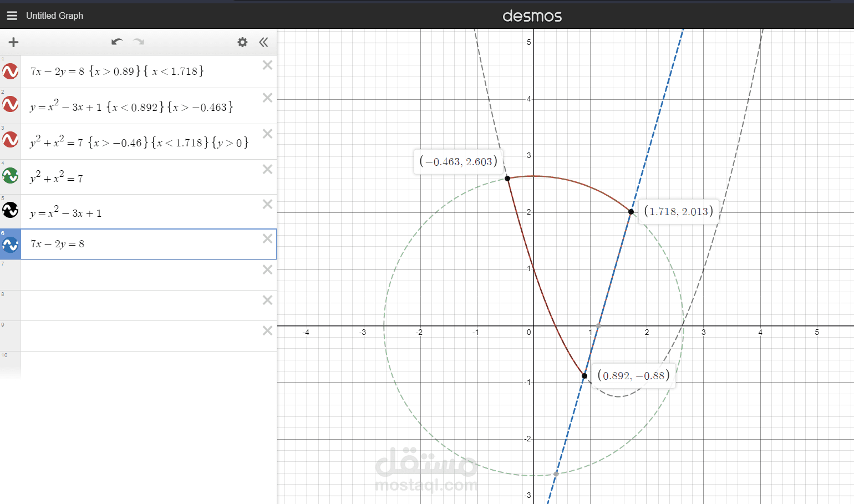Hide the blue dashed line expression 6
Viewport: 854px width, 504px height.
11,245
